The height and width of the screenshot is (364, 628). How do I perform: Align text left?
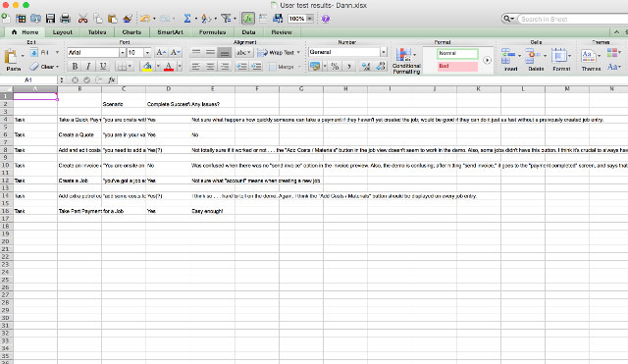[x=196, y=67]
